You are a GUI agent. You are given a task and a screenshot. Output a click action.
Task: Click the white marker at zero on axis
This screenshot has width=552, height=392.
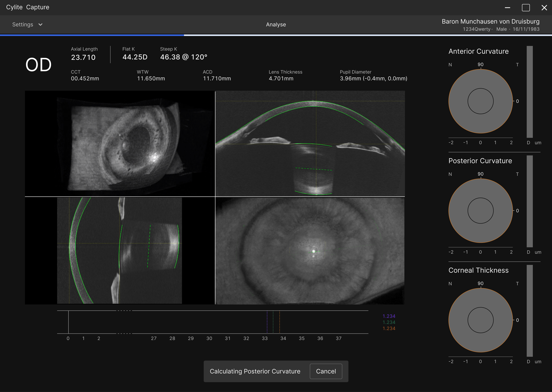click(x=68, y=322)
